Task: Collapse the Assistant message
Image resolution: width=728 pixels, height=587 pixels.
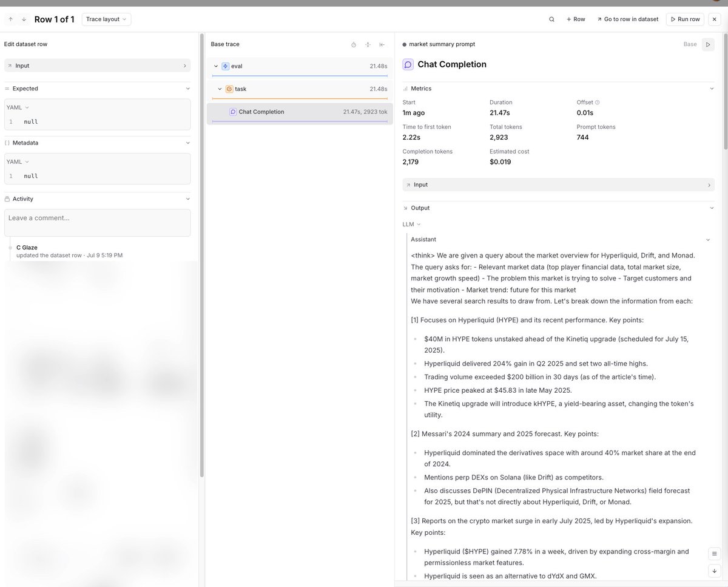Action: 707,239
